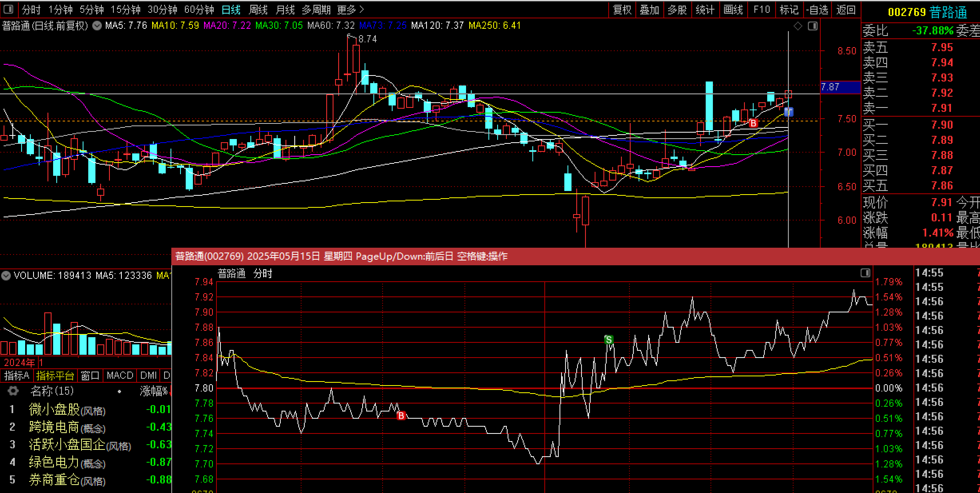The height and width of the screenshot is (493, 980).
Task: Click the green S marker on the intraday chart
Action: pyautogui.click(x=609, y=340)
